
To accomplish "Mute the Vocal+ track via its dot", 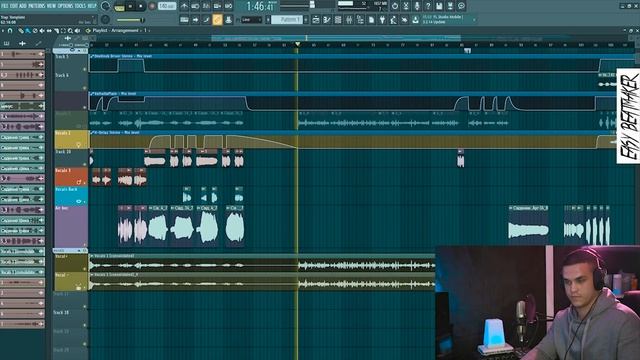I will click(85, 269).
